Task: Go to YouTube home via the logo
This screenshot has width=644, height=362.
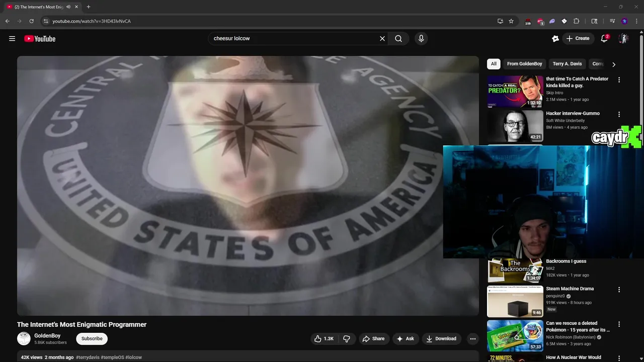Action: click(40, 39)
